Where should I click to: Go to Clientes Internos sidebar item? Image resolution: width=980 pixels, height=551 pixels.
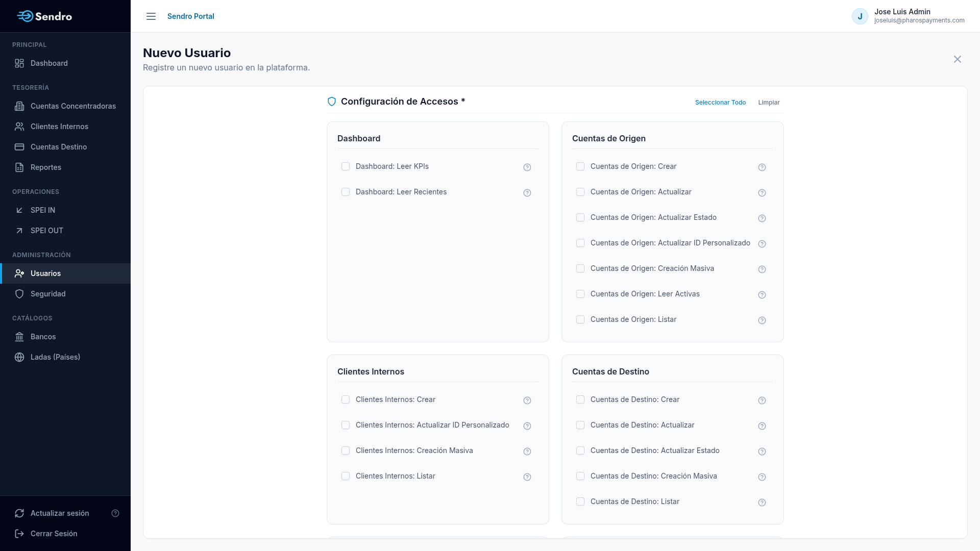[65, 127]
